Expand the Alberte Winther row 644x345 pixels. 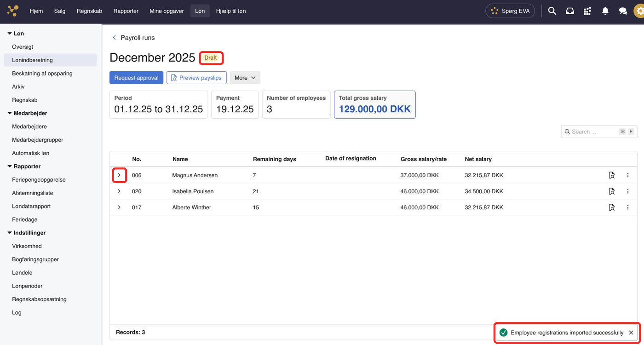pos(119,207)
